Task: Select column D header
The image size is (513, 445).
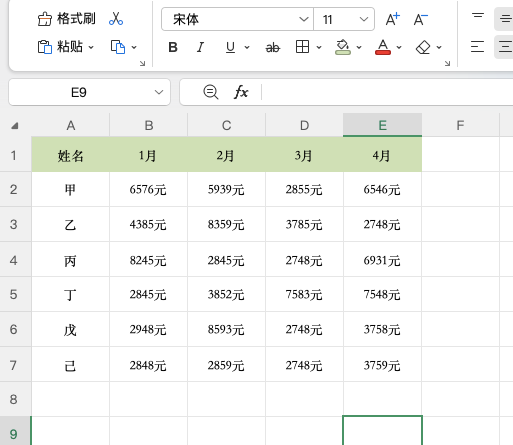Action: [x=304, y=126]
